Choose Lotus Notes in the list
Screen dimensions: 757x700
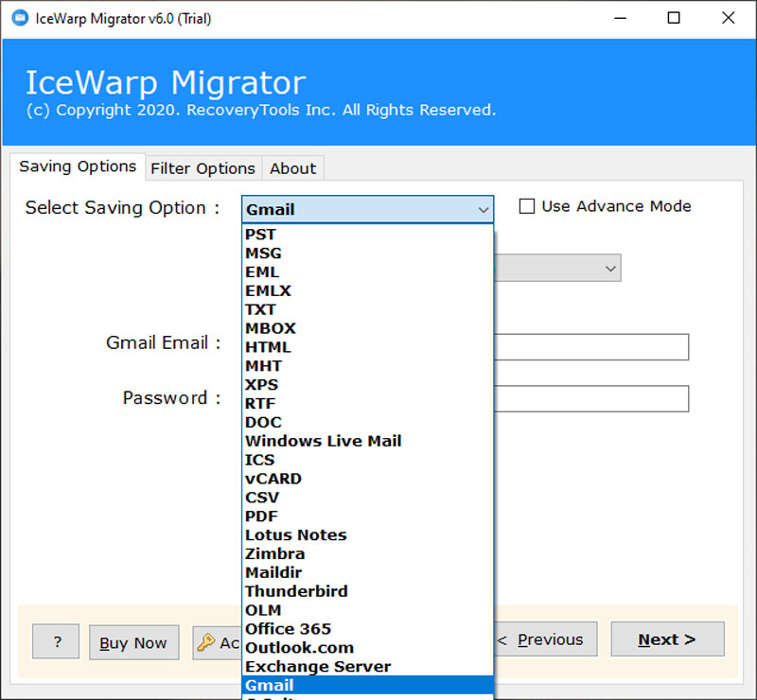pyautogui.click(x=367, y=535)
